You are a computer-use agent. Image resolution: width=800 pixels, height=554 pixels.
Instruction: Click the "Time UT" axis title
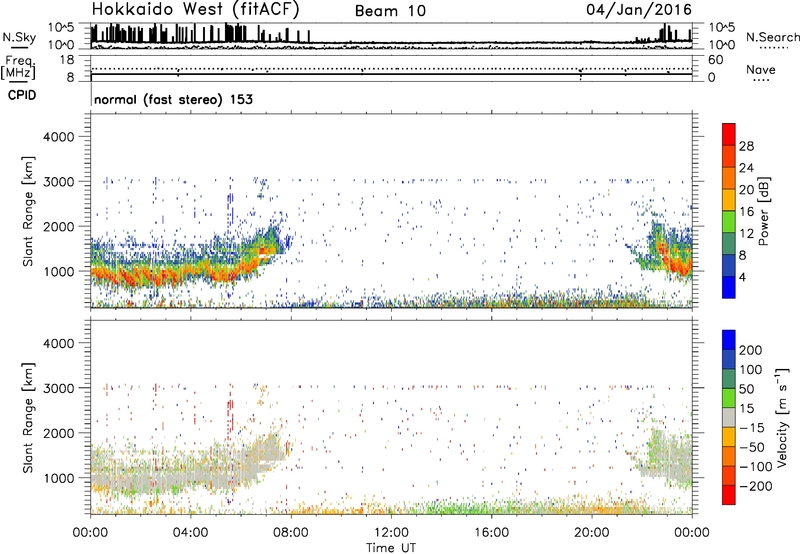[391, 548]
